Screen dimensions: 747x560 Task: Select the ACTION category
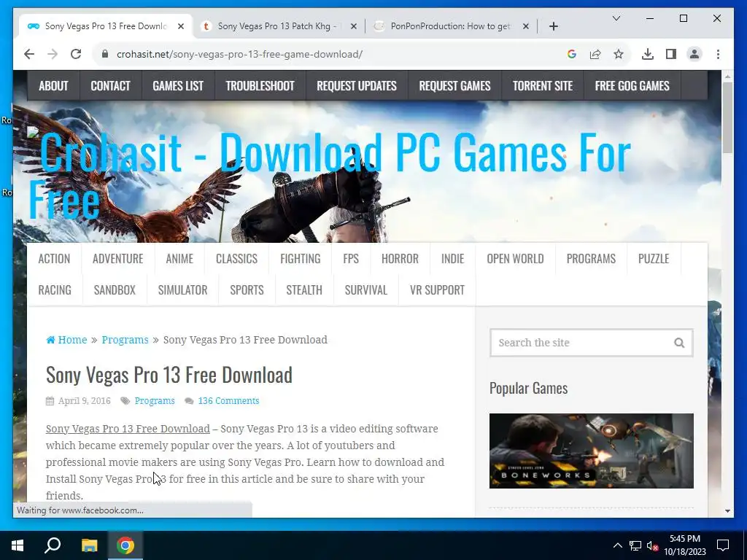[x=54, y=259]
